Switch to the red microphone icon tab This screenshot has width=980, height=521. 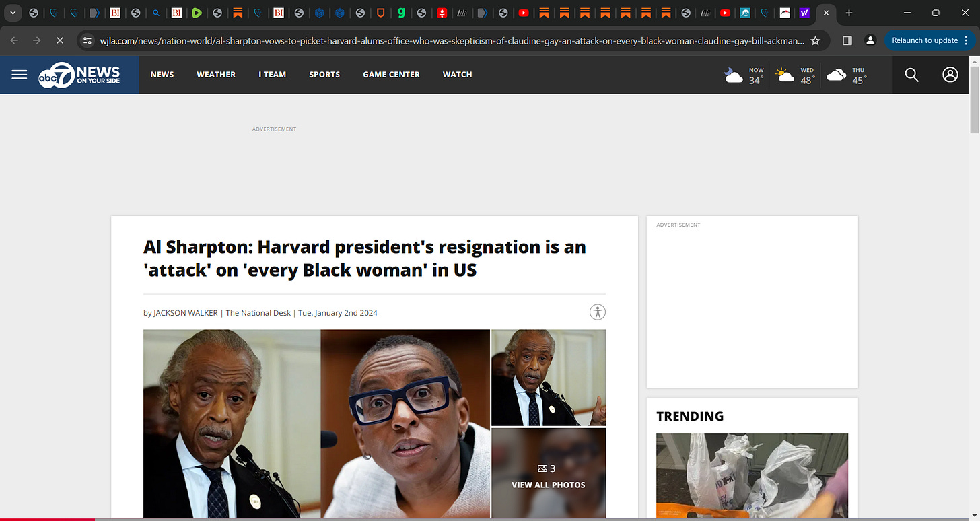pos(442,13)
